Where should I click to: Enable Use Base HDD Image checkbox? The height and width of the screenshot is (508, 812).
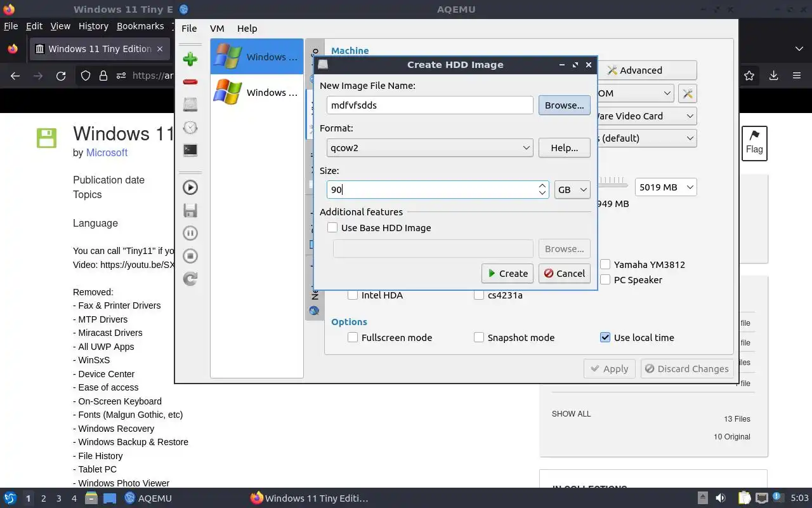point(332,227)
